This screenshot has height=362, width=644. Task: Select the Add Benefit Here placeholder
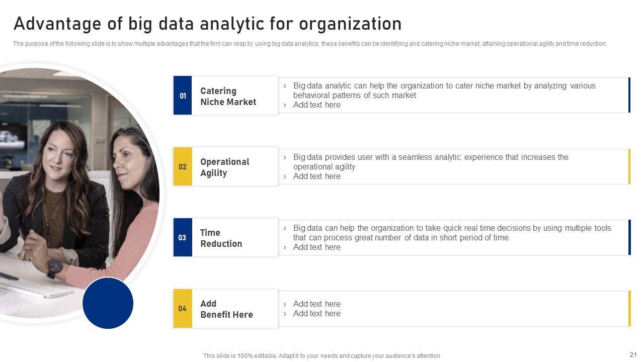click(226, 309)
